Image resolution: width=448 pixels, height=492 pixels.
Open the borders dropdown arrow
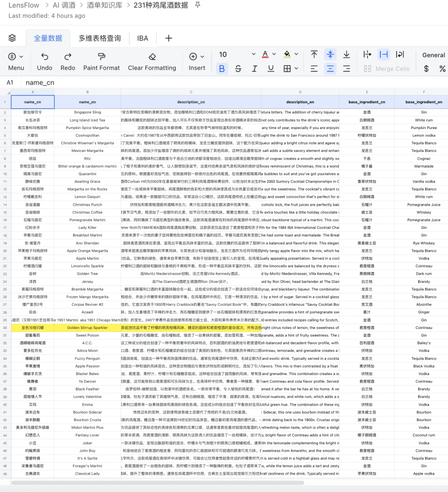(296, 68)
